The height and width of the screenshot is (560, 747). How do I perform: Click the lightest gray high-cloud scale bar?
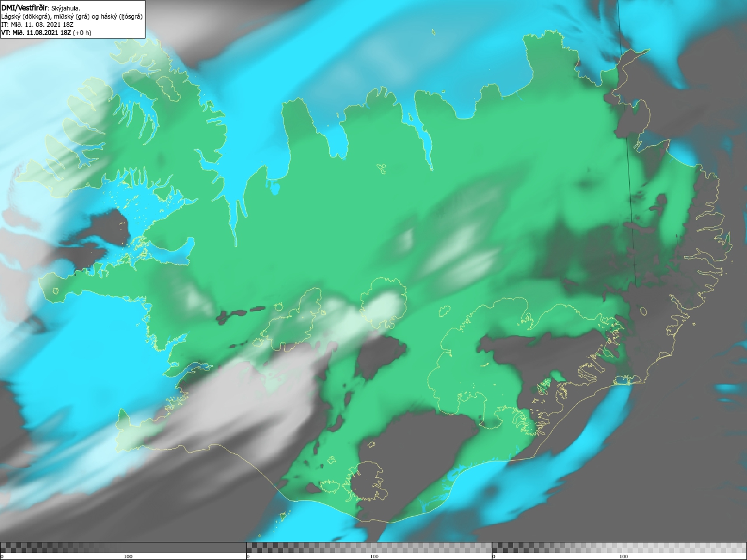coord(619,548)
